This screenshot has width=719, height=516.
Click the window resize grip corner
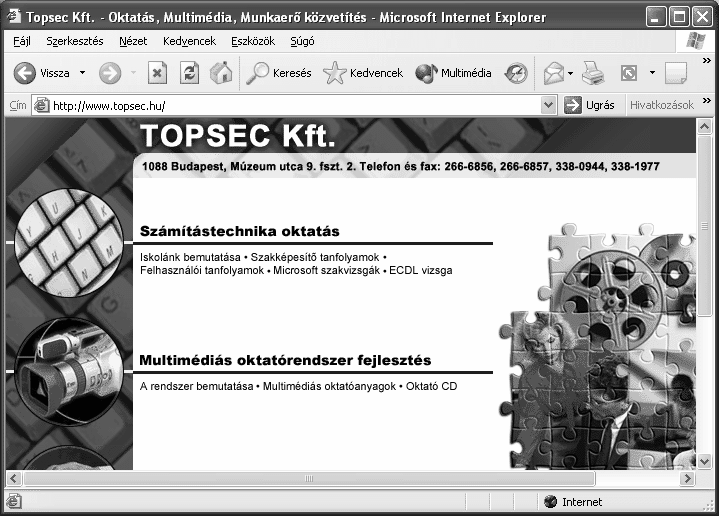[708, 505]
